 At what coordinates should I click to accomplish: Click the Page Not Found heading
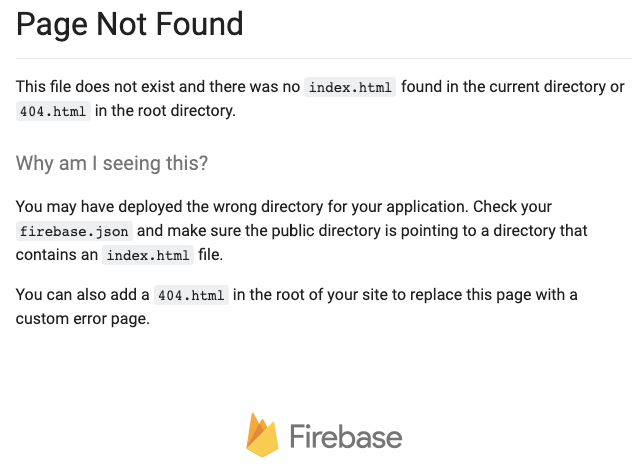130,24
